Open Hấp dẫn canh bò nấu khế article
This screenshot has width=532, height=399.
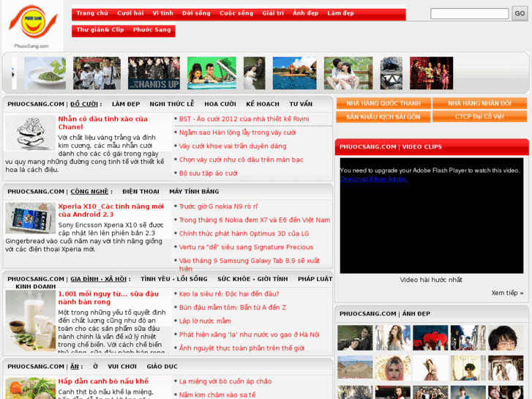[x=103, y=381]
